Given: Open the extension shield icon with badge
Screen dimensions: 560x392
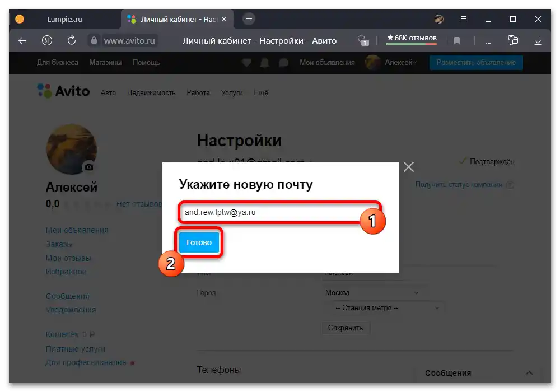Looking at the screenshot, I should [x=363, y=40].
